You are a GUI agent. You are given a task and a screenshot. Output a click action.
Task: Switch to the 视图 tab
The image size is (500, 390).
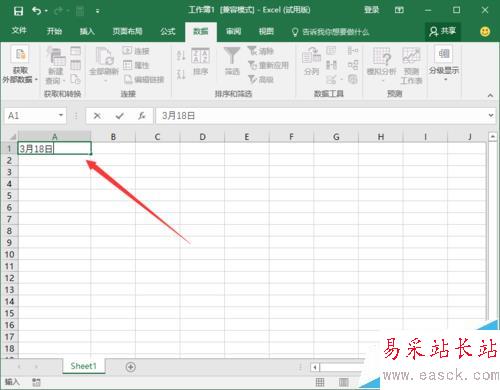click(x=266, y=31)
